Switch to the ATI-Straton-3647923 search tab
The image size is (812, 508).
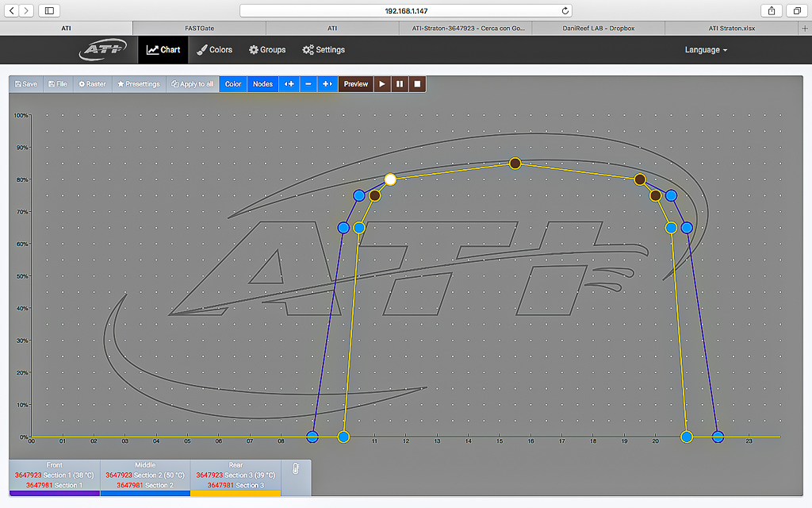[465, 29]
